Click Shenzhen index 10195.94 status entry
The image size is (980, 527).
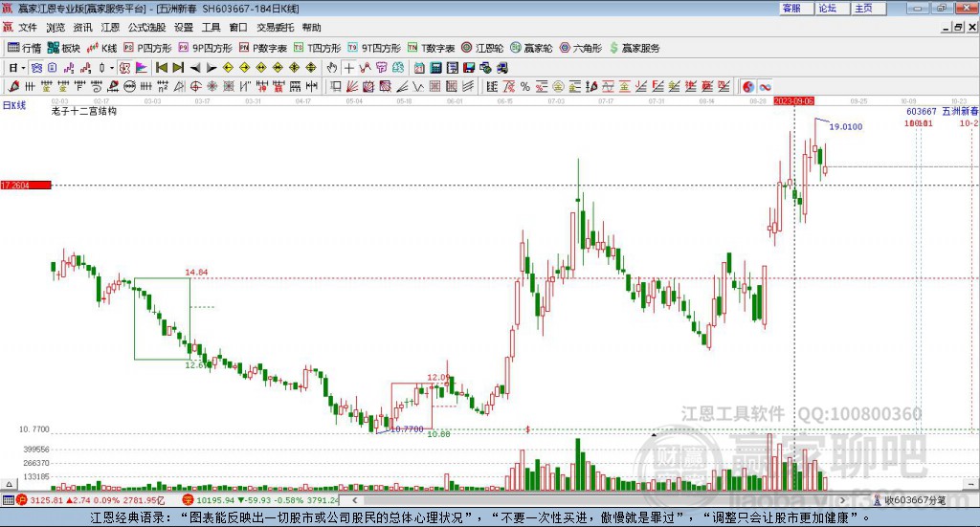(260, 500)
